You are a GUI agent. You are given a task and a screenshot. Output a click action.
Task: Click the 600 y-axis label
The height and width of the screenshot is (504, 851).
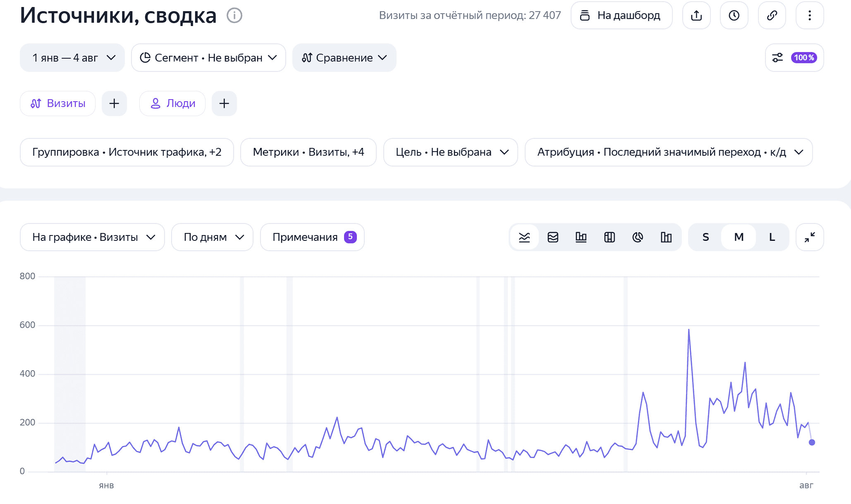click(27, 325)
